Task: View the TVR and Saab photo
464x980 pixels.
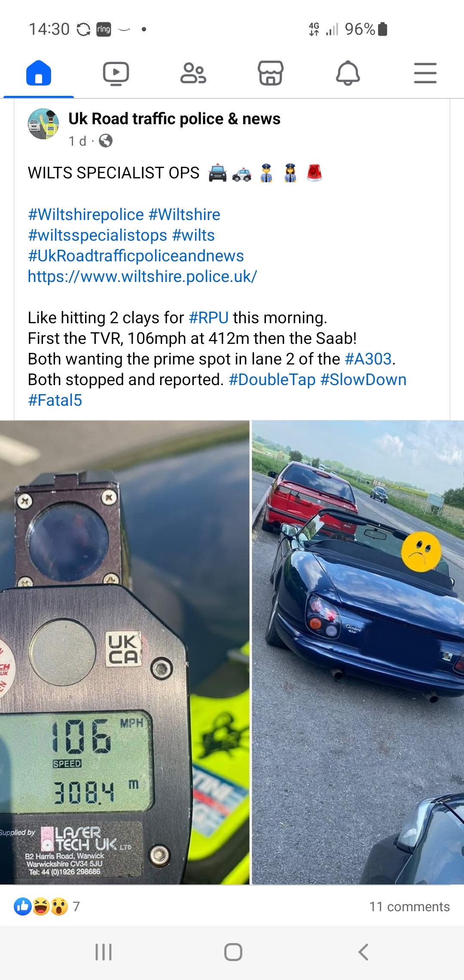Action: [358, 652]
